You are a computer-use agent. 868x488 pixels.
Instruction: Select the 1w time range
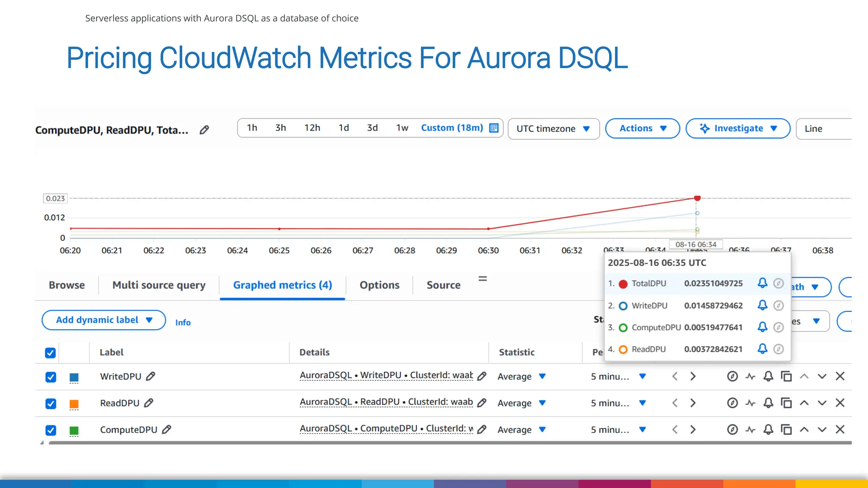tap(402, 128)
